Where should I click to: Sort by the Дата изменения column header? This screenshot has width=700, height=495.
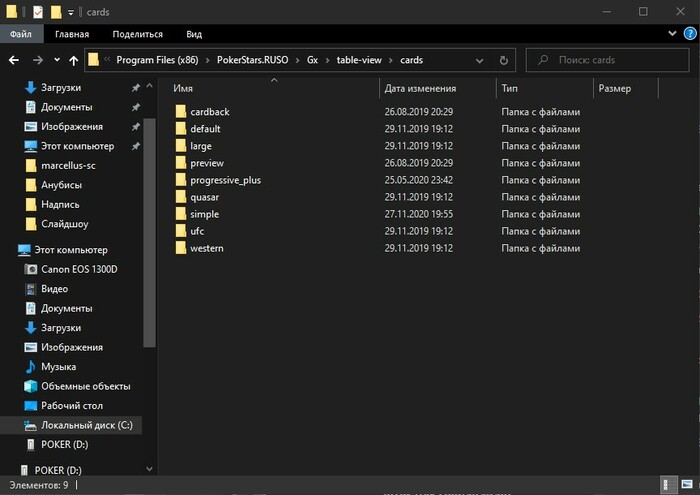click(421, 88)
